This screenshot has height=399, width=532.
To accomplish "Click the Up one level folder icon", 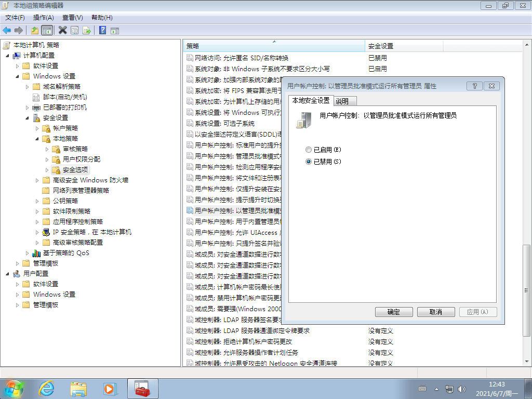I will (34, 30).
